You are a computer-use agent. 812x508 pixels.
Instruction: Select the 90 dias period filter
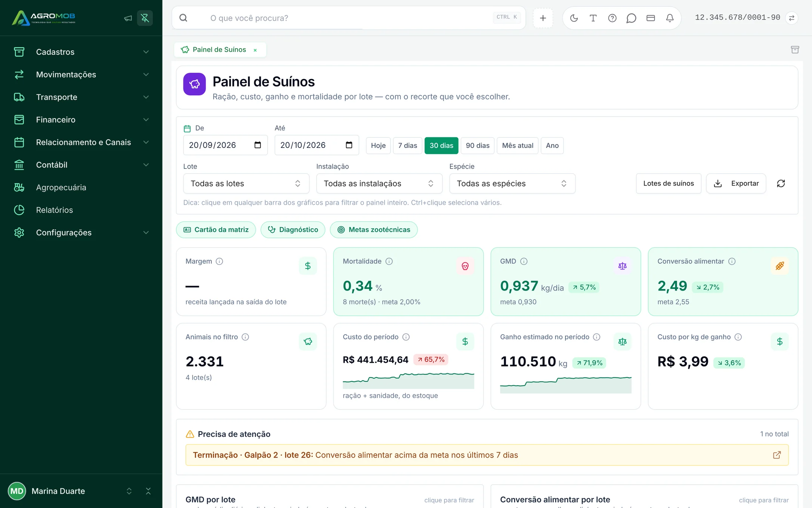478,146
